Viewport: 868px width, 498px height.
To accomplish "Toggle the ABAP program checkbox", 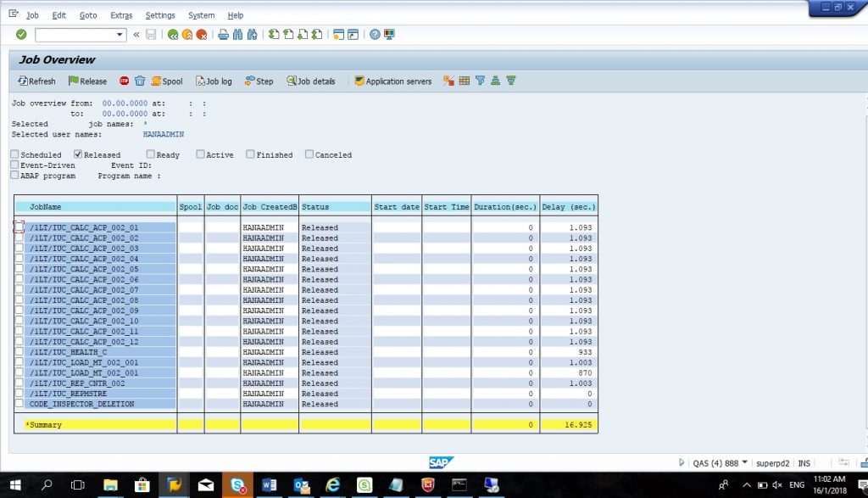I will tap(14, 175).
